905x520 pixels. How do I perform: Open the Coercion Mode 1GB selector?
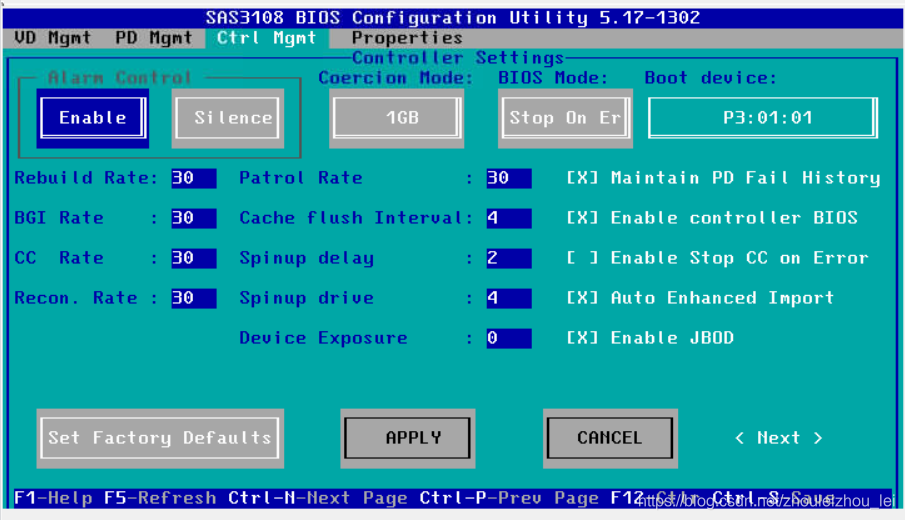[x=397, y=118]
